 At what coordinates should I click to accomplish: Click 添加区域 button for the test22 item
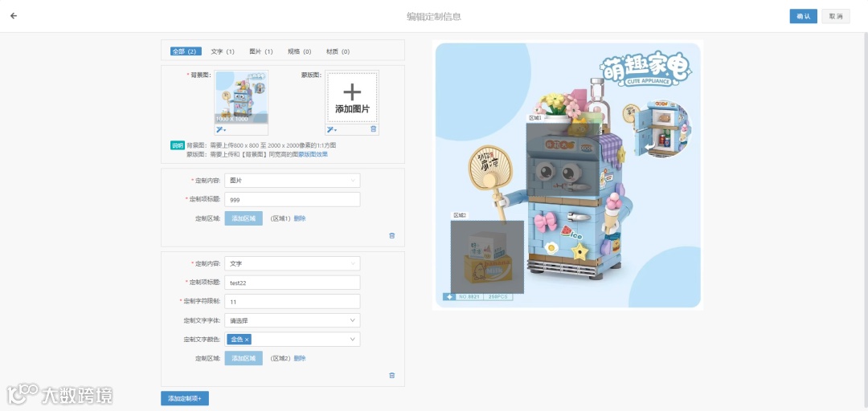coord(244,359)
